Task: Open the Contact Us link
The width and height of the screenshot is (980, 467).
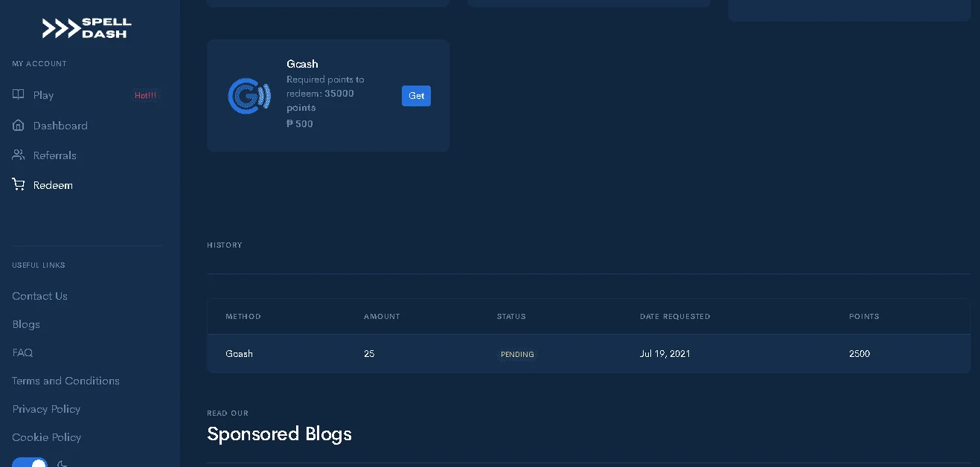Action: click(x=39, y=296)
